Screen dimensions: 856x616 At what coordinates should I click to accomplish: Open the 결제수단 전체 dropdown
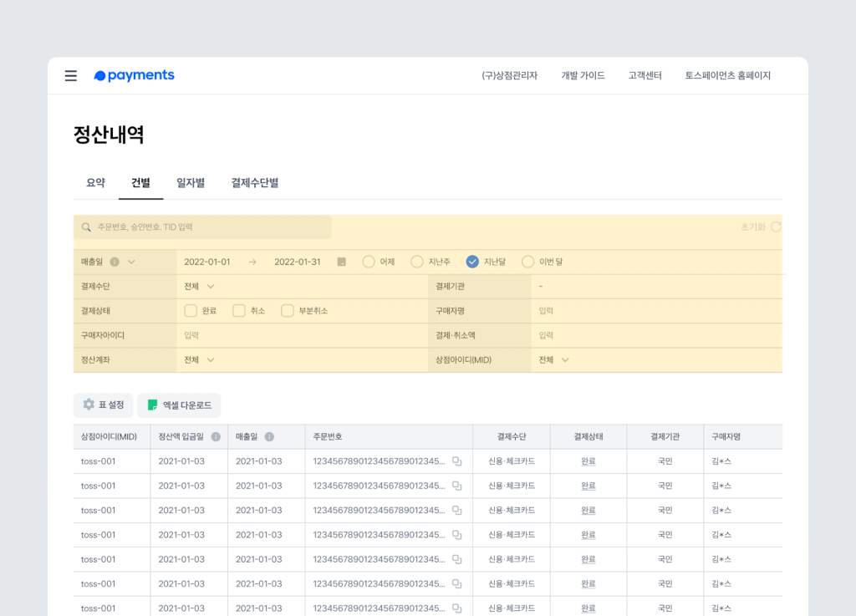[x=199, y=287]
